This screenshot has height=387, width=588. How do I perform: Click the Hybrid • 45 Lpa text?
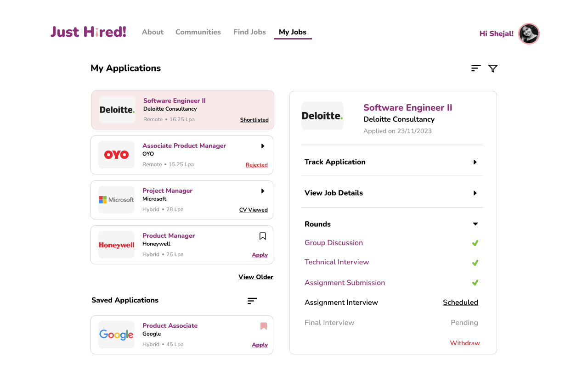[163, 344]
